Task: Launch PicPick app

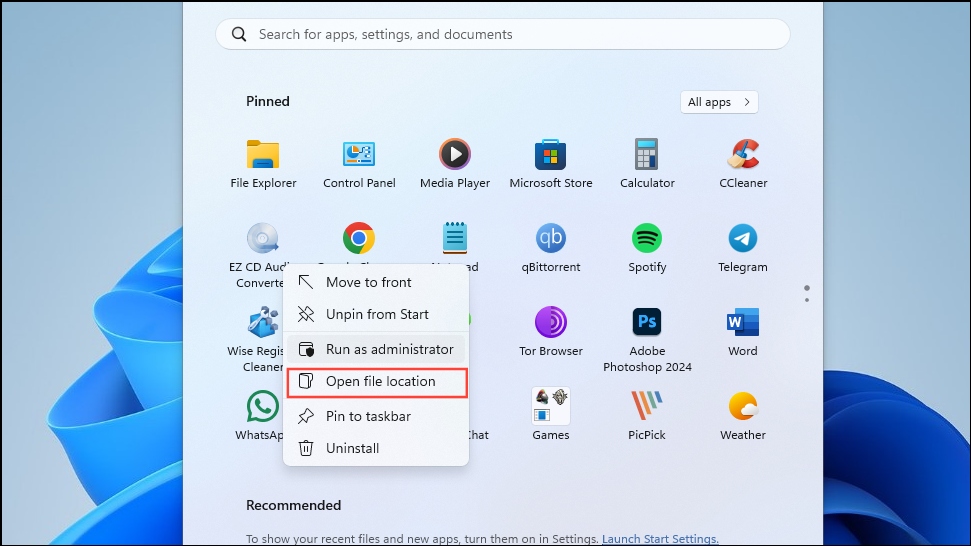Action: [x=647, y=415]
